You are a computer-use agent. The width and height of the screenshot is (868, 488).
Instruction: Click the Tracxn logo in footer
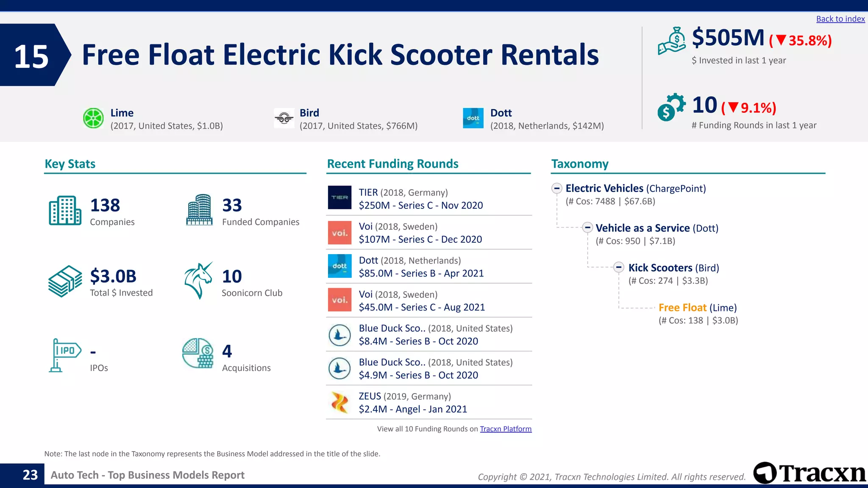click(810, 473)
